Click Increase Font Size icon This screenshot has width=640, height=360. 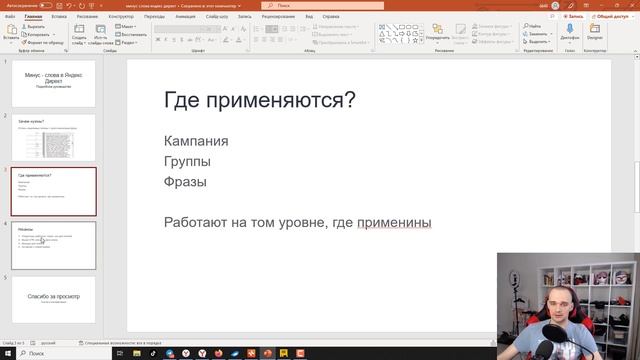225,29
